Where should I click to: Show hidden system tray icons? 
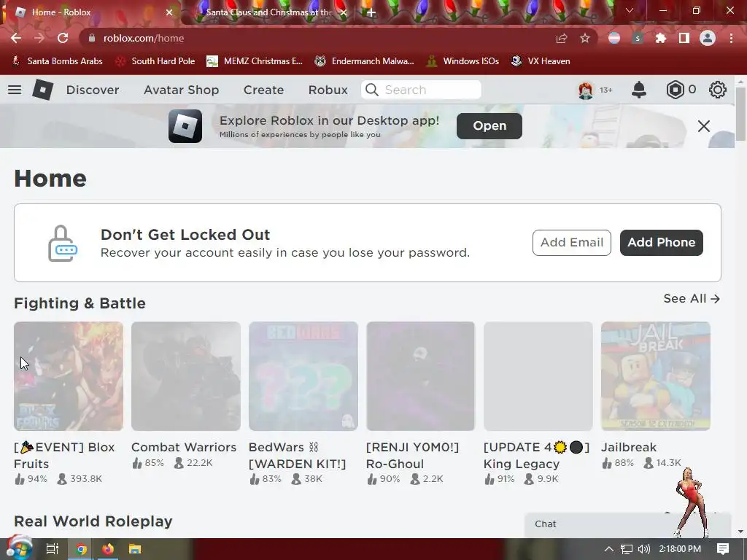609,549
